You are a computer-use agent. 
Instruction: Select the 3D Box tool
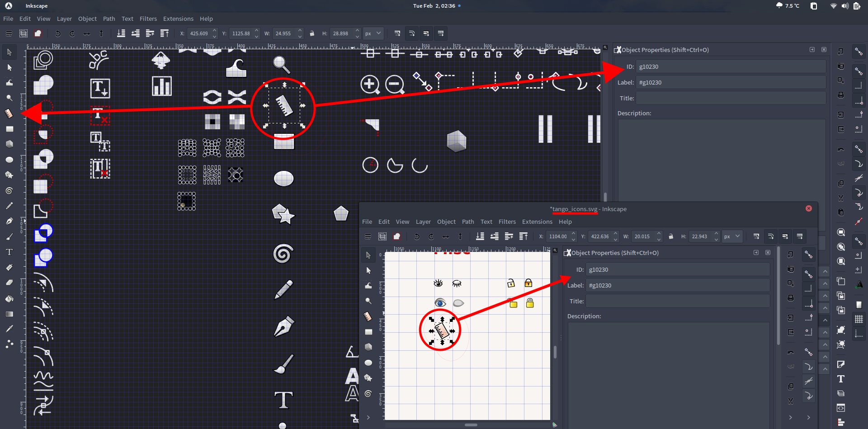click(9, 144)
